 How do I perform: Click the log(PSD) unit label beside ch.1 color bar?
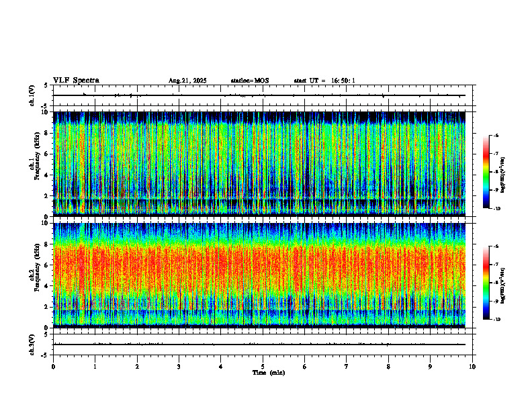tap(503, 175)
